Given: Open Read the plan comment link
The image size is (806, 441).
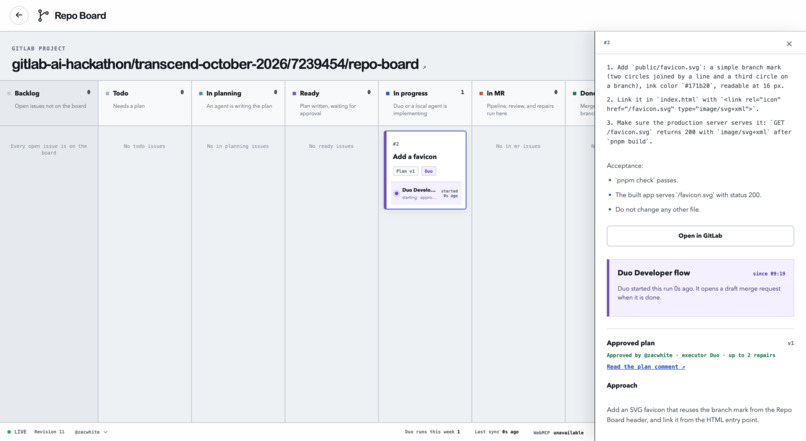Looking at the screenshot, I should coord(646,367).
